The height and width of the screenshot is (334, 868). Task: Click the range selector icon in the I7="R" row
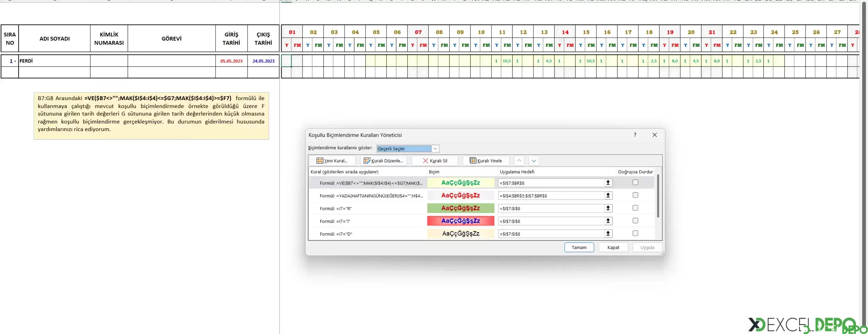coord(608,208)
